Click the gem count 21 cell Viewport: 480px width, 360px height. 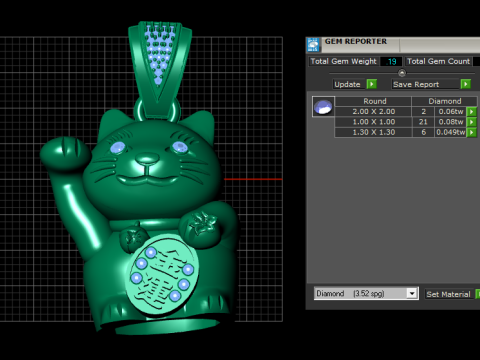(x=423, y=122)
